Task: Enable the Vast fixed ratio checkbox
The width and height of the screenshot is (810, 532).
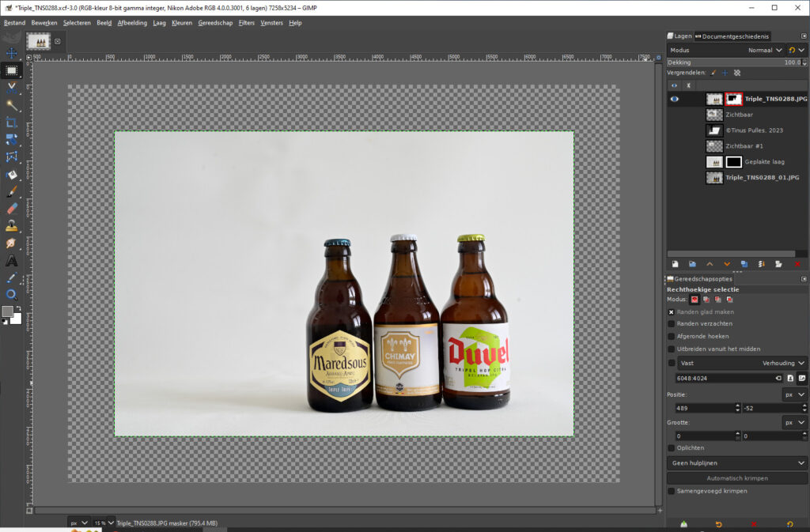Action: click(671, 364)
